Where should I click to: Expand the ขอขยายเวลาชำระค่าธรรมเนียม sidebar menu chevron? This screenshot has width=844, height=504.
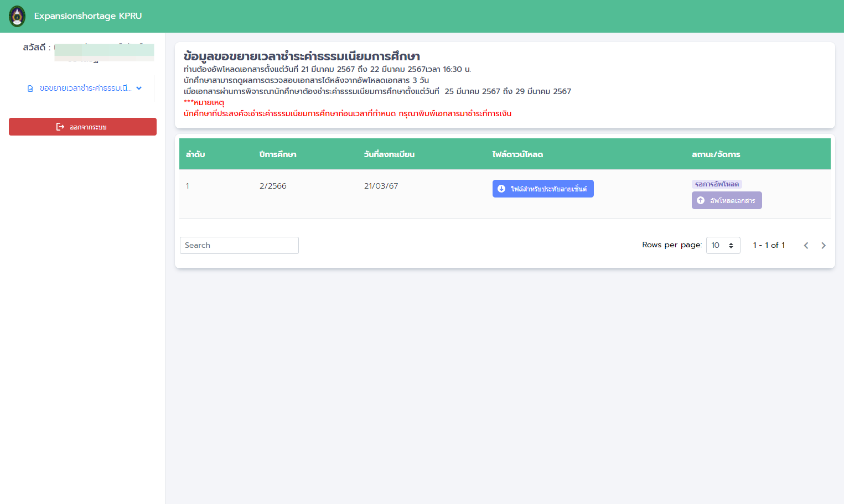click(139, 88)
